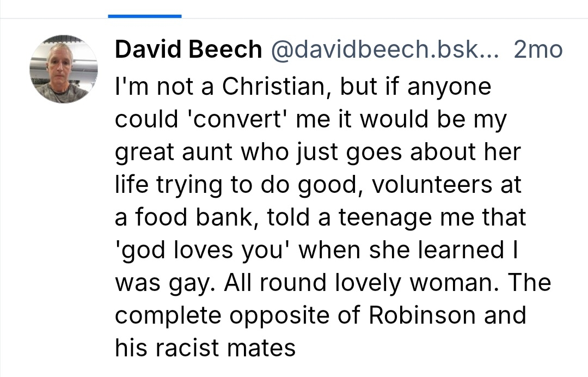Open the post by clicking its first line
Screen dimensions: 588x377
303,87
